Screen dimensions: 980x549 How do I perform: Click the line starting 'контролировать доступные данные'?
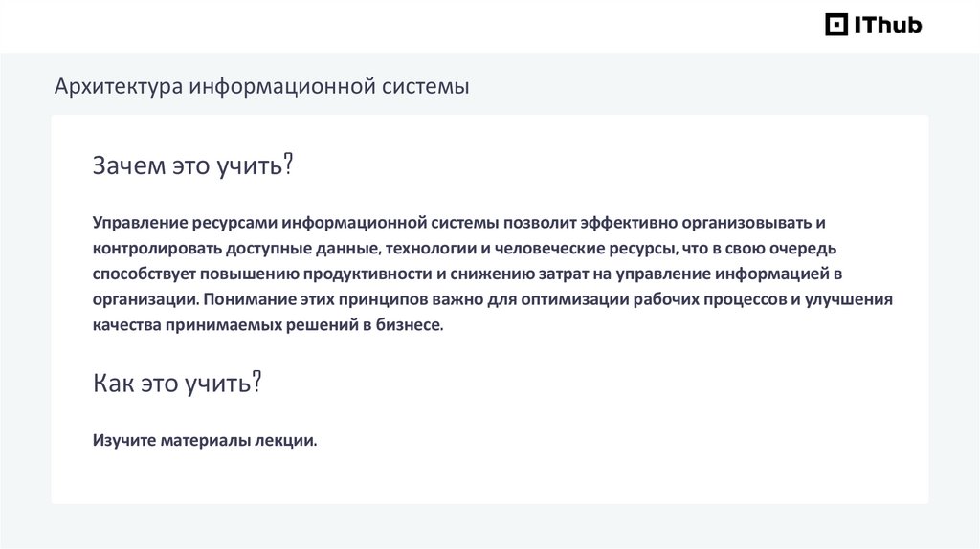point(464,249)
